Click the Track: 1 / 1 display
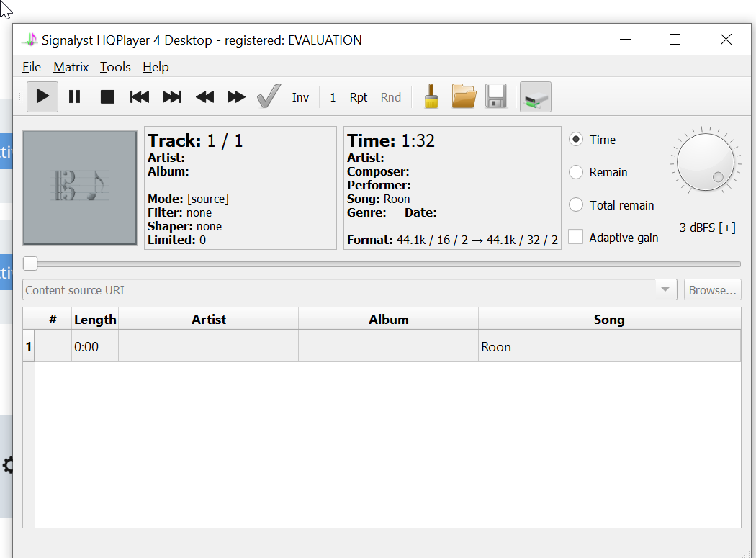756x558 pixels. point(195,140)
